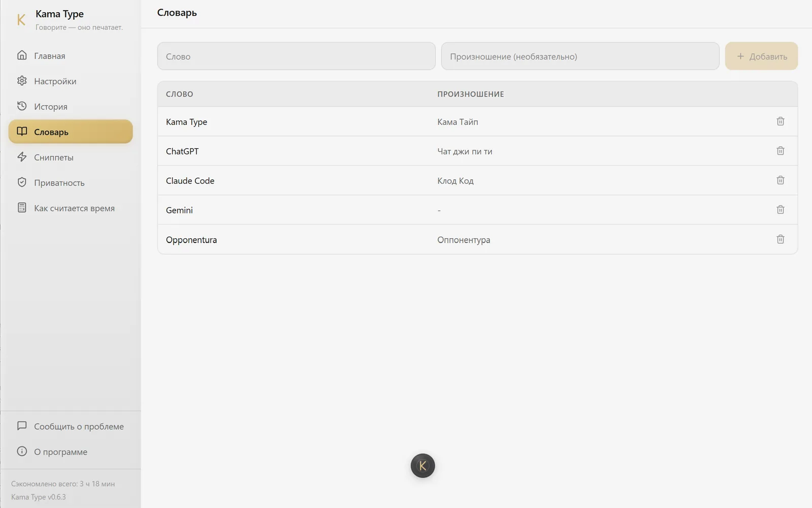
Task: Click the Сэкономлено всего: 3 ч 18 мин text
Action: coord(63,484)
